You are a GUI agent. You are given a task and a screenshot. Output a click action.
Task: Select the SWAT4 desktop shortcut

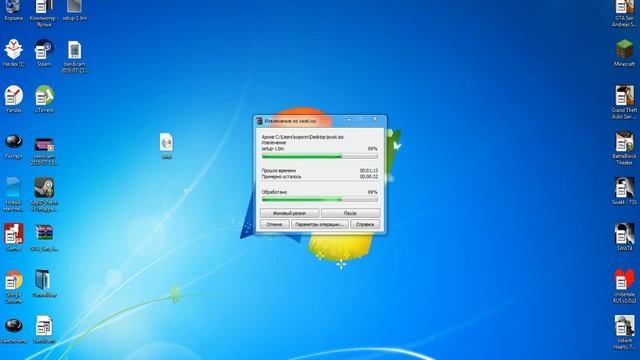624,237
